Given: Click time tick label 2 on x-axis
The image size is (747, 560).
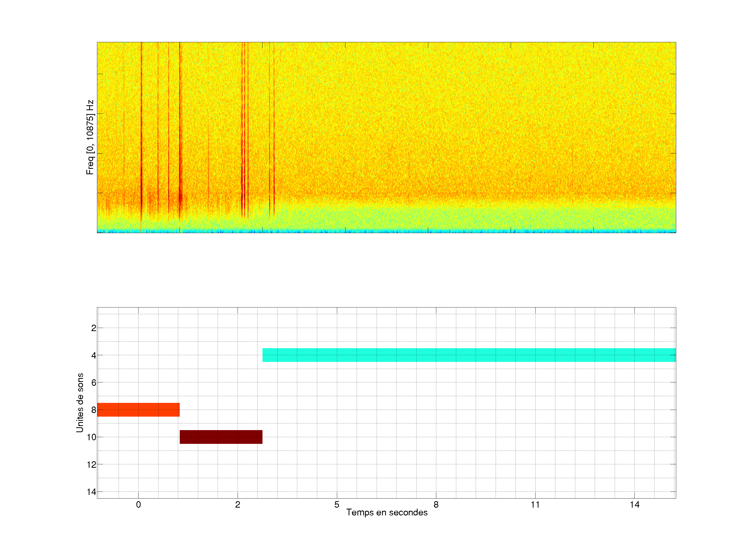Looking at the screenshot, I should (x=237, y=505).
